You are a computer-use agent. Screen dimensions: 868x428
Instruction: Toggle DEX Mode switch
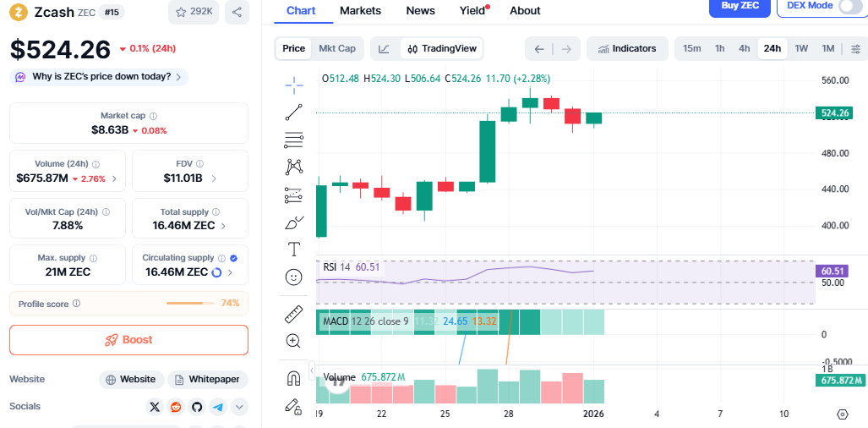coord(849,6)
